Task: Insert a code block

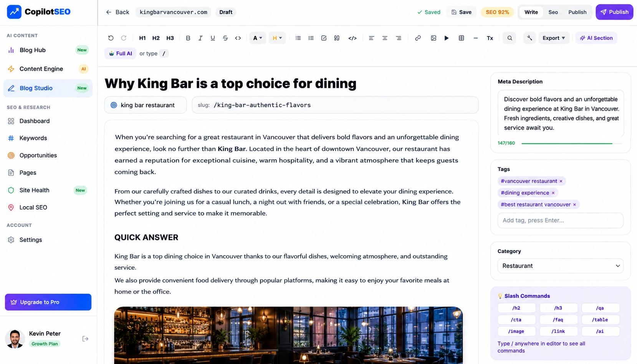Action: (352, 38)
